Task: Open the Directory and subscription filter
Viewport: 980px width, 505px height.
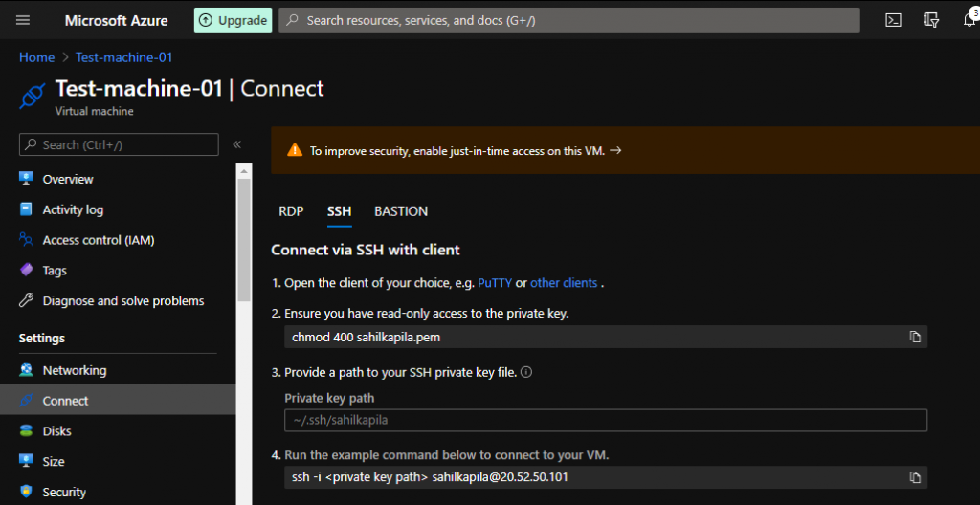Action: coord(930,20)
